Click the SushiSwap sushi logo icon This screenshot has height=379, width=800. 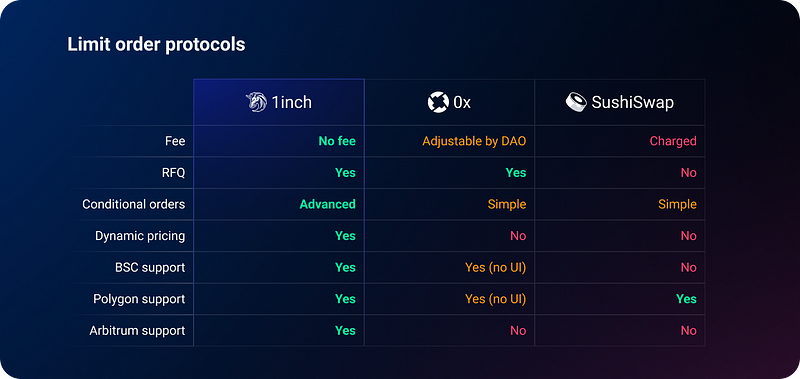pyautogui.click(x=576, y=102)
